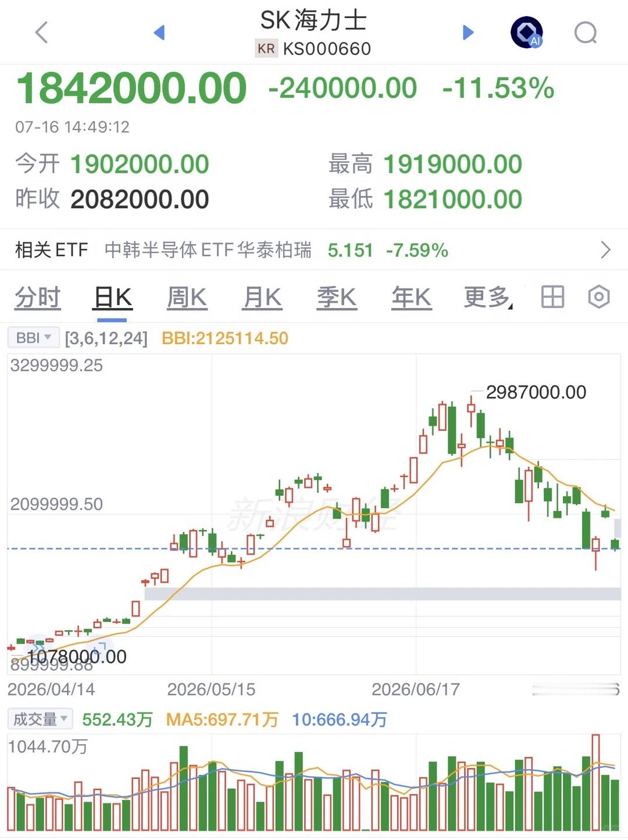
Task: Tap BBI parameters [3,6,12,24]
Action: point(106,338)
